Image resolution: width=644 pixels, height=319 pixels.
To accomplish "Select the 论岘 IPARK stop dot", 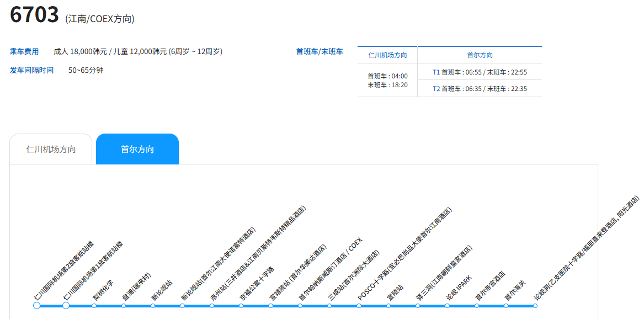I will [x=447, y=305].
